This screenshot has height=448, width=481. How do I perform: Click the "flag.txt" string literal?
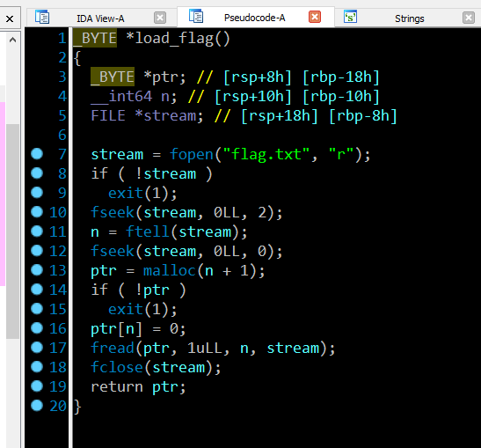click(x=266, y=154)
